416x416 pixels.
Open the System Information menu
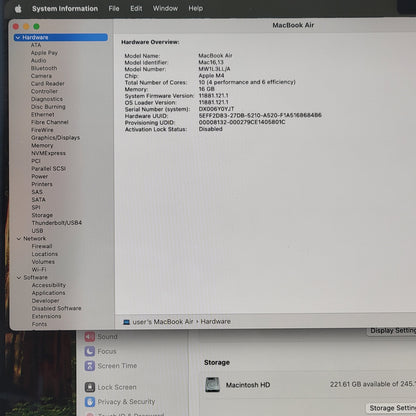pos(65,9)
